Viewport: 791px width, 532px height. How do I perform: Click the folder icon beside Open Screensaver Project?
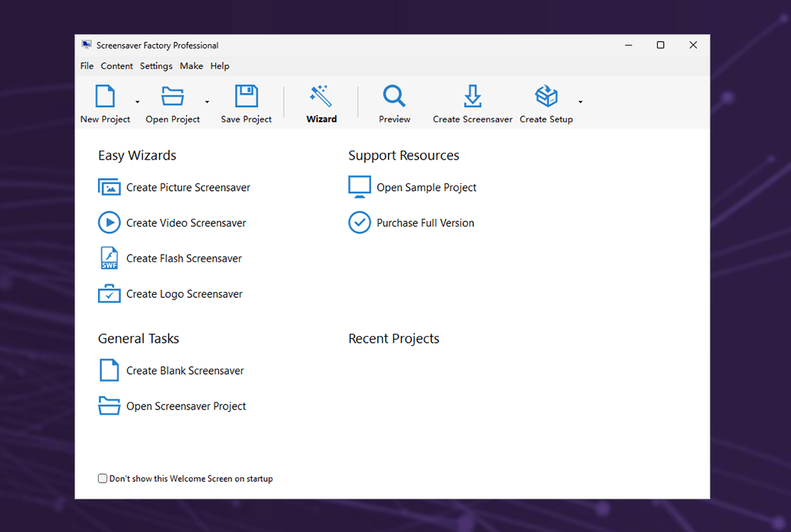[x=109, y=405]
